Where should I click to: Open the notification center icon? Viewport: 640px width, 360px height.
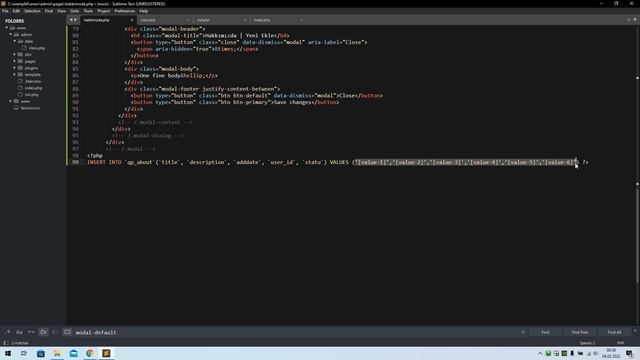[629, 353]
